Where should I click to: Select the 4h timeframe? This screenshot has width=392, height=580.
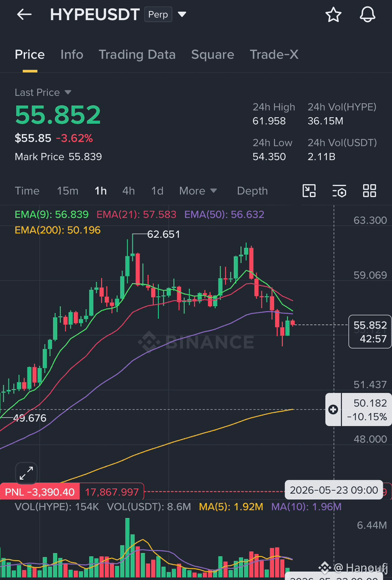point(129,191)
